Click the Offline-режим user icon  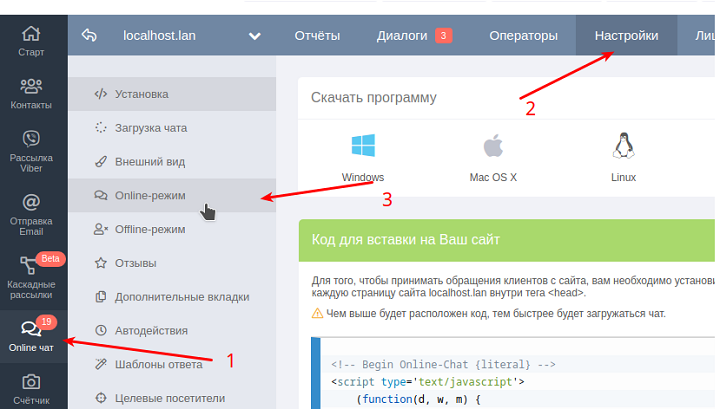[101, 229]
